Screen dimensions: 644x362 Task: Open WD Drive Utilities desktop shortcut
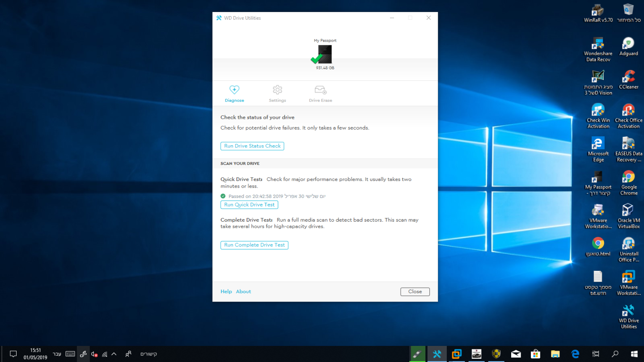(x=628, y=316)
